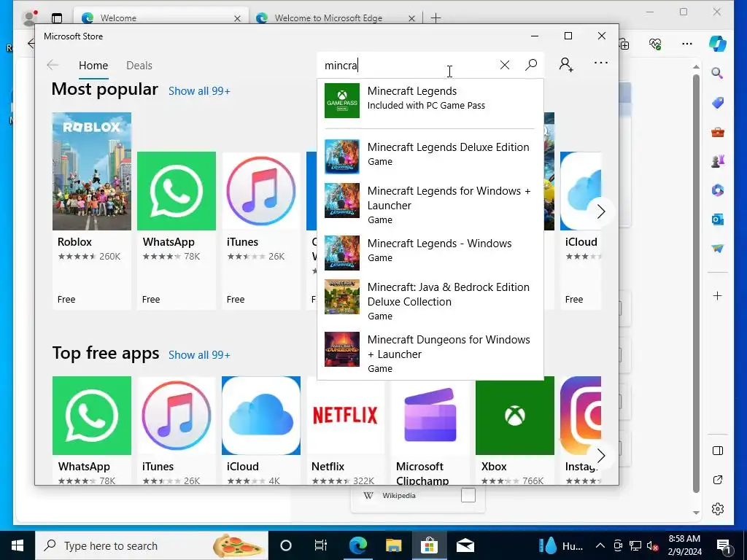The width and height of the screenshot is (747, 560).
Task: Open WhatsApp tile in Top free apps
Action: tap(91, 430)
